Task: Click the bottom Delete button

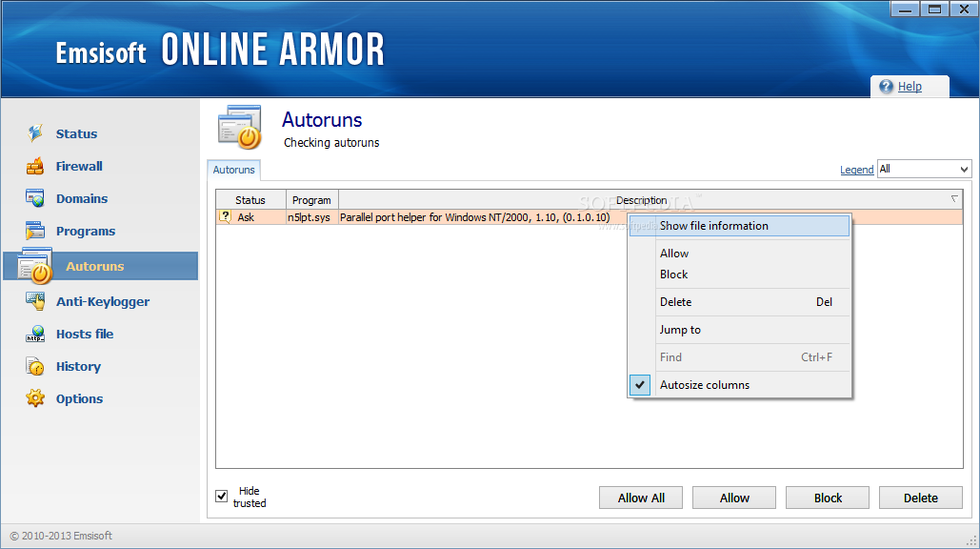Action: [x=921, y=498]
